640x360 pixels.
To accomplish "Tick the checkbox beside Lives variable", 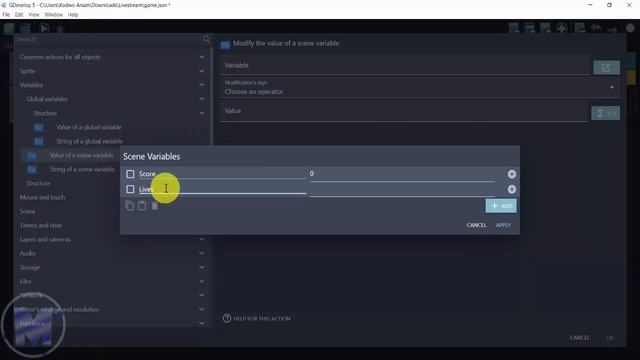I will pos(130,189).
